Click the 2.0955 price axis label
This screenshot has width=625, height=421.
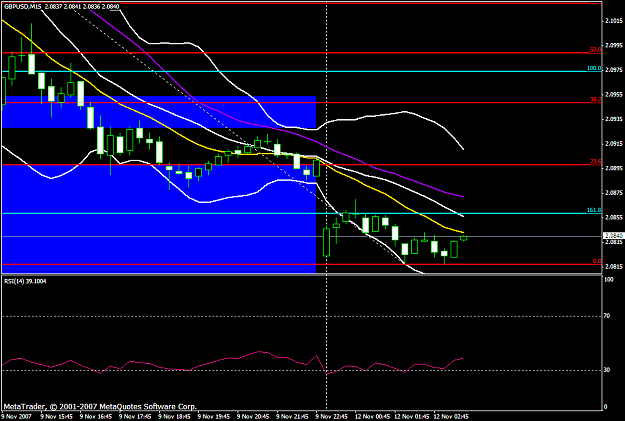[614, 95]
